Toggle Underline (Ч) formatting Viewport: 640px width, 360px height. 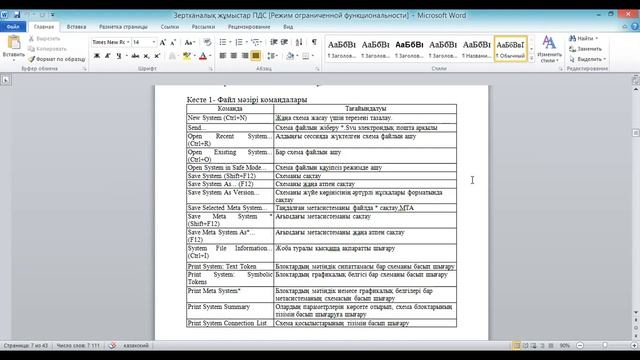(x=118, y=56)
